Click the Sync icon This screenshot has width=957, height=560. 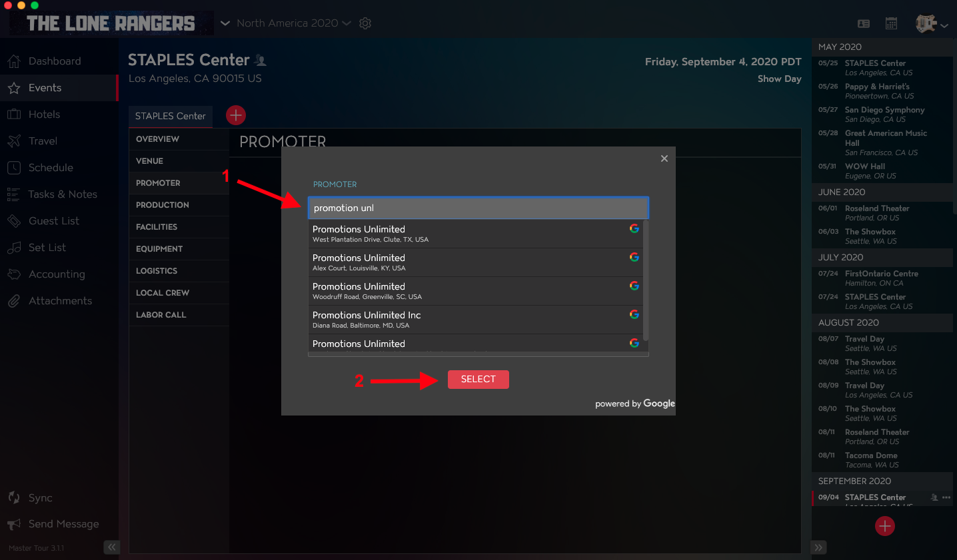point(14,498)
